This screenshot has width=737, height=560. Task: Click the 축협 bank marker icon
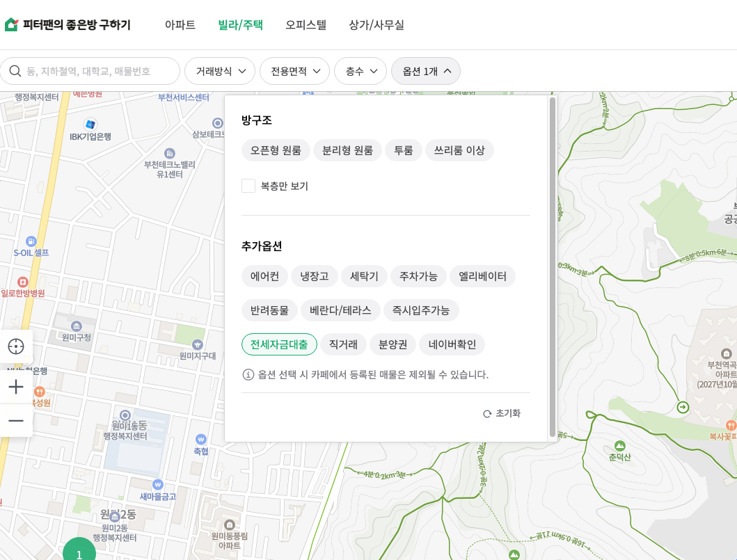coord(200,439)
